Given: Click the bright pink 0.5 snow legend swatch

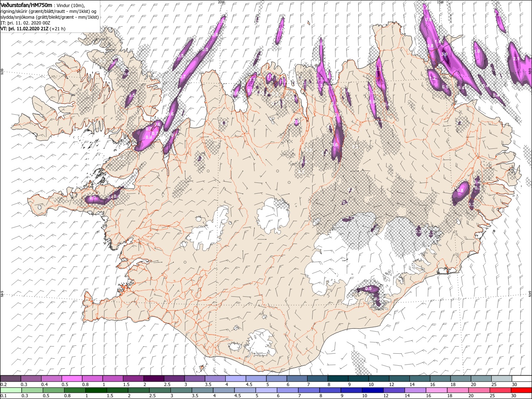Looking at the screenshot, I should click(x=71, y=379).
